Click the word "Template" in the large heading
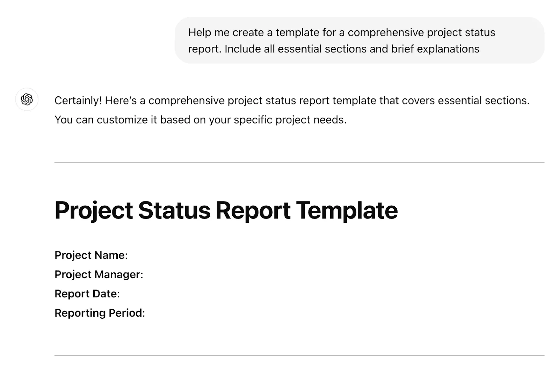Viewport: 559px width, 392px height. click(347, 210)
